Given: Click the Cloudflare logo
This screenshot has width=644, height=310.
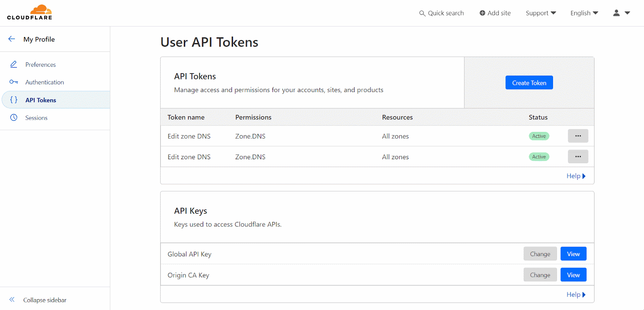Looking at the screenshot, I should pyautogui.click(x=29, y=12).
